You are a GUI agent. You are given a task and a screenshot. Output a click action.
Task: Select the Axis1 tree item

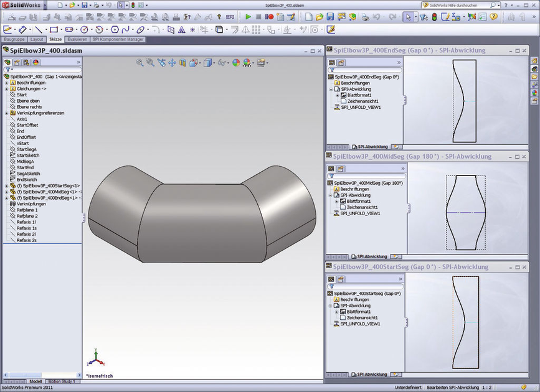coord(22,119)
